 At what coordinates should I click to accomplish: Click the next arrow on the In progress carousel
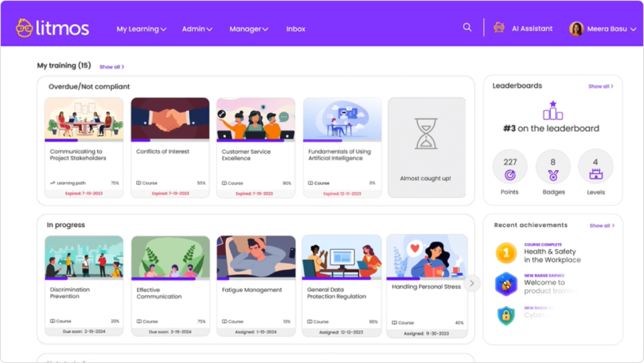472,284
